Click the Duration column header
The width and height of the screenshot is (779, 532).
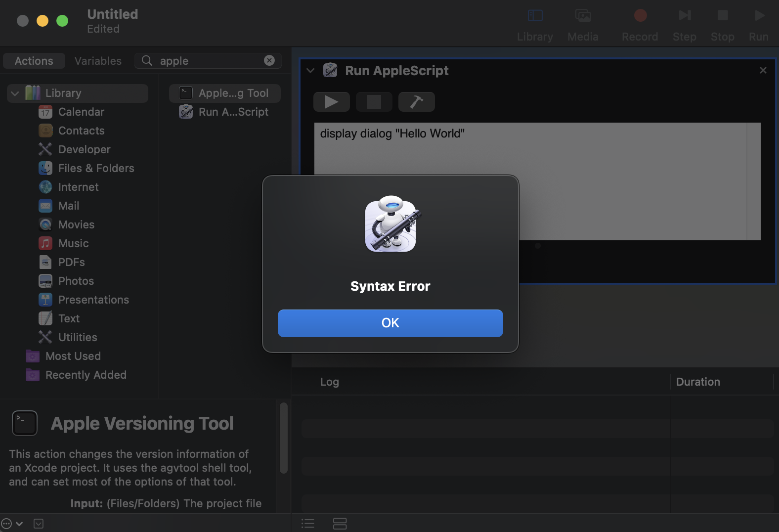pyautogui.click(x=698, y=382)
